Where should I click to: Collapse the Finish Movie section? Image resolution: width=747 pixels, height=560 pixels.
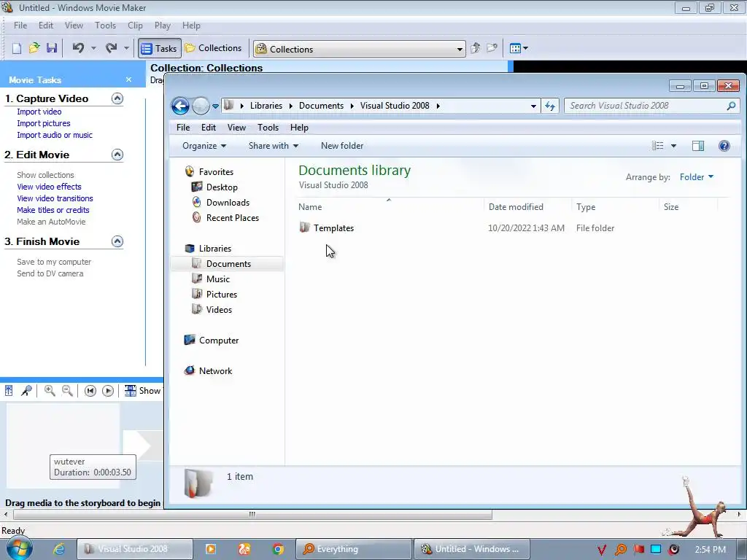(x=117, y=241)
